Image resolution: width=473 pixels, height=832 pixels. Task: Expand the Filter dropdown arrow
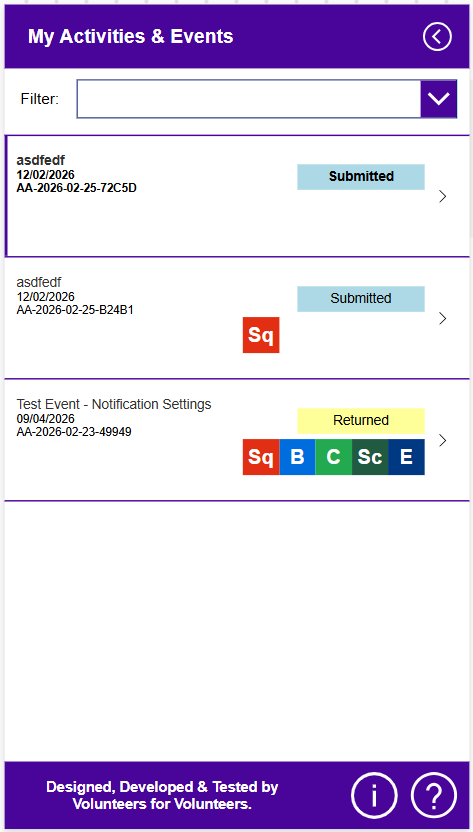(x=438, y=99)
